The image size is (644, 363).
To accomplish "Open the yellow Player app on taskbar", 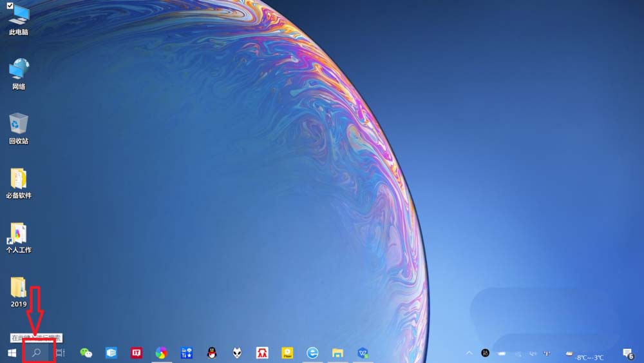I will pyautogui.click(x=287, y=353).
